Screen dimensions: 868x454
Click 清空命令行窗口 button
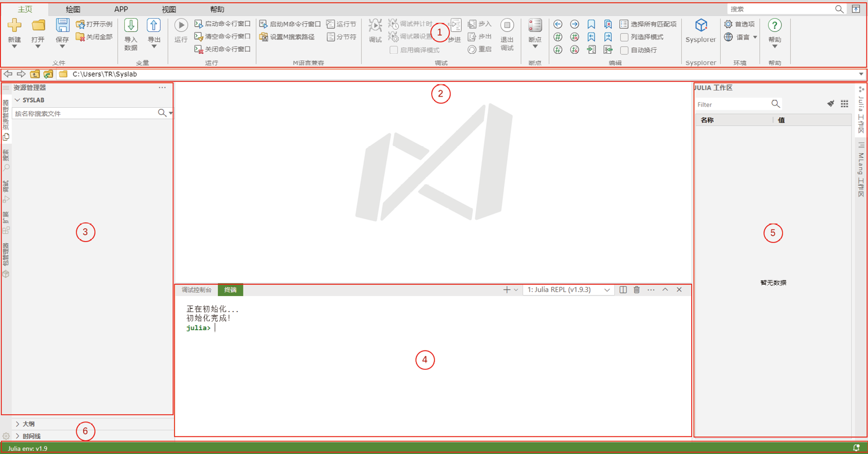(223, 37)
